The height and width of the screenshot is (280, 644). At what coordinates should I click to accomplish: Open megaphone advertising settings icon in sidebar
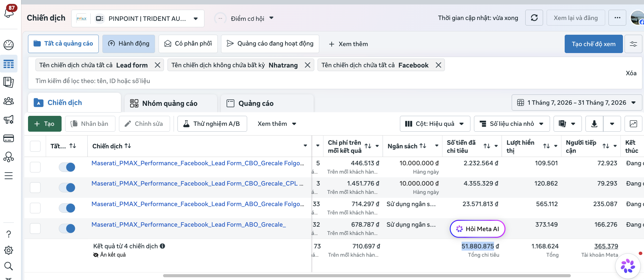point(9,119)
